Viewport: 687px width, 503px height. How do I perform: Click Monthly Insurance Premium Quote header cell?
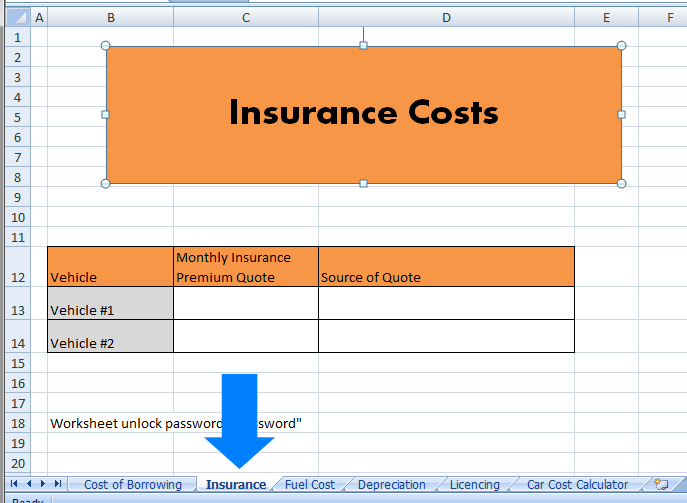coord(246,267)
